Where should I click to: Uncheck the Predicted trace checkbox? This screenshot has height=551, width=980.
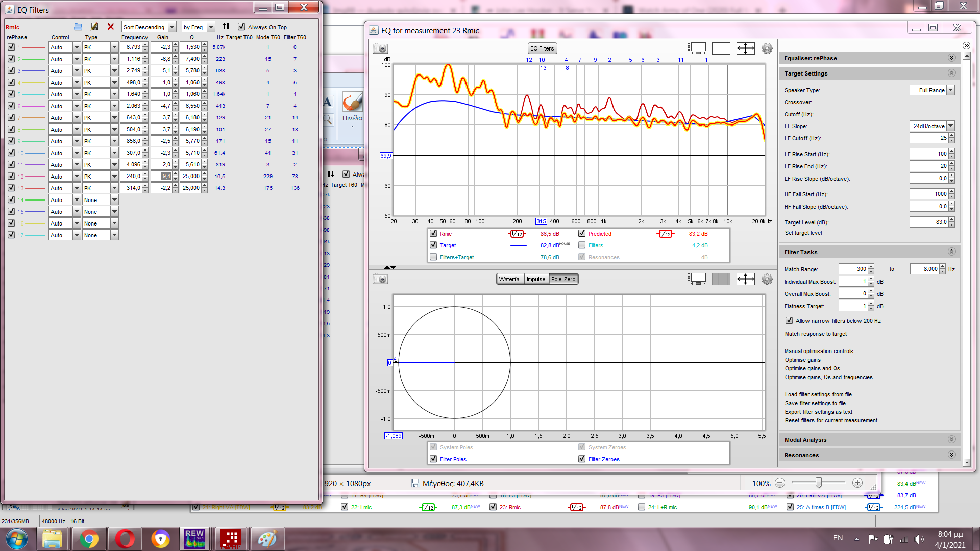(582, 233)
